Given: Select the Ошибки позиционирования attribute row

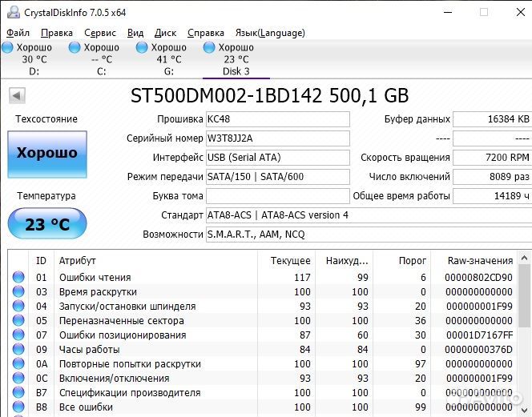Looking at the screenshot, I should [x=263, y=335].
